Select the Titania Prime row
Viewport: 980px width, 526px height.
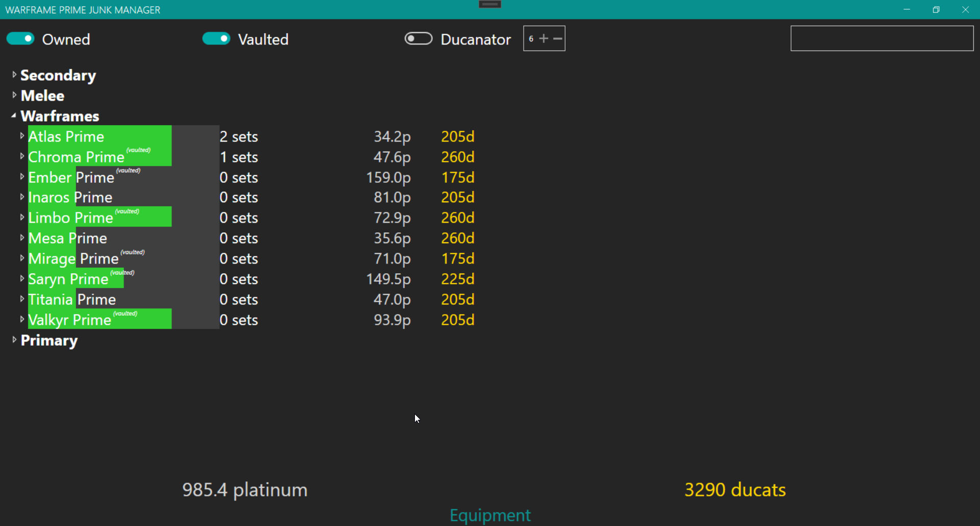click(x=251, y=299)
